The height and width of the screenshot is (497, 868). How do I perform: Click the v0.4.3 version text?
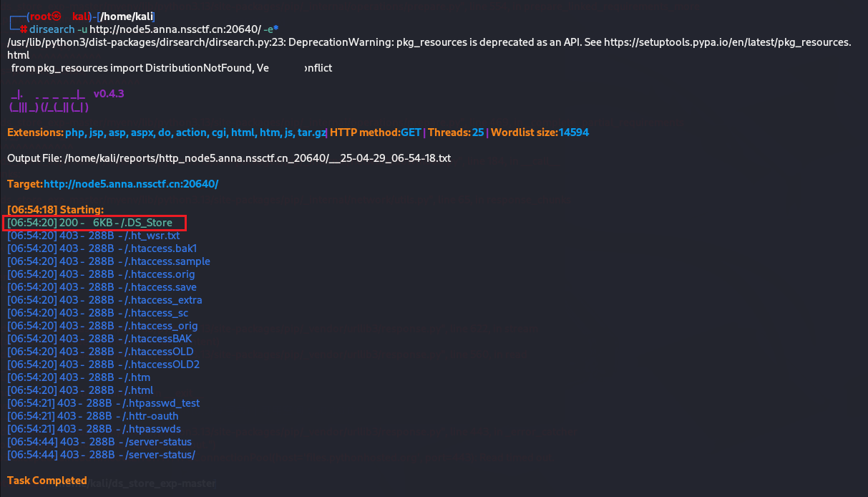(109, 94)
